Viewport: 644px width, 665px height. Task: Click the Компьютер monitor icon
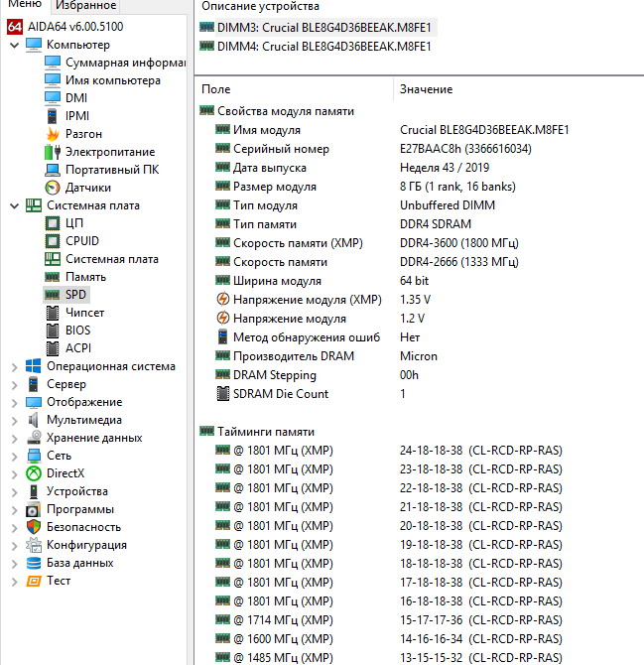coord(34,45)
